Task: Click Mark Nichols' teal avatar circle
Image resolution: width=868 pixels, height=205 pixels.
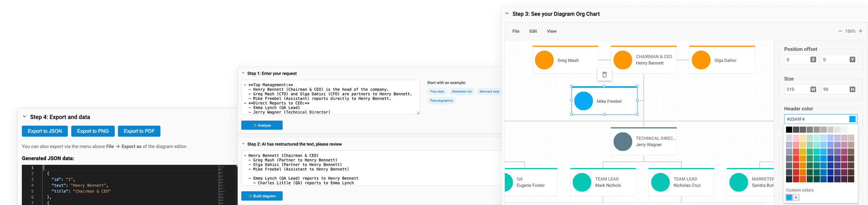Action: pyautogui.click(x=582, y=182)
